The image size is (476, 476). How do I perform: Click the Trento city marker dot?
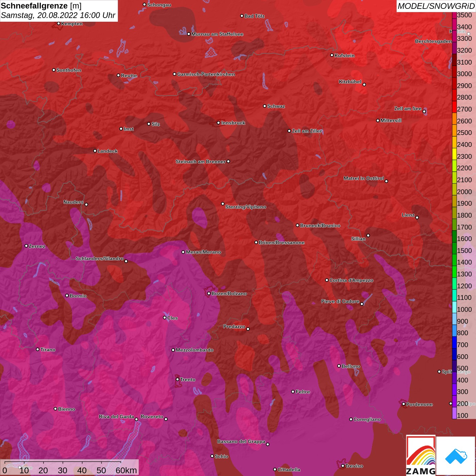[x=177, y=379]
